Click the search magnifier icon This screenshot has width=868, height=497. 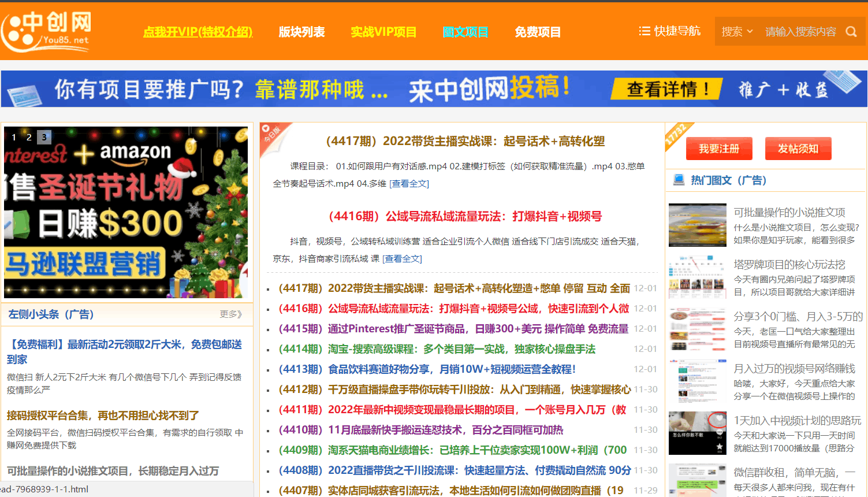point(851,32)
